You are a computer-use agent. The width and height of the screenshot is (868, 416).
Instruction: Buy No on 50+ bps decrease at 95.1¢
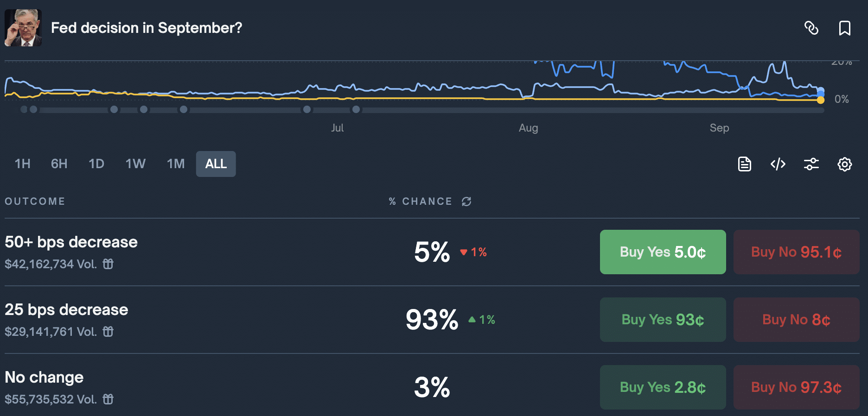(796, 252)
